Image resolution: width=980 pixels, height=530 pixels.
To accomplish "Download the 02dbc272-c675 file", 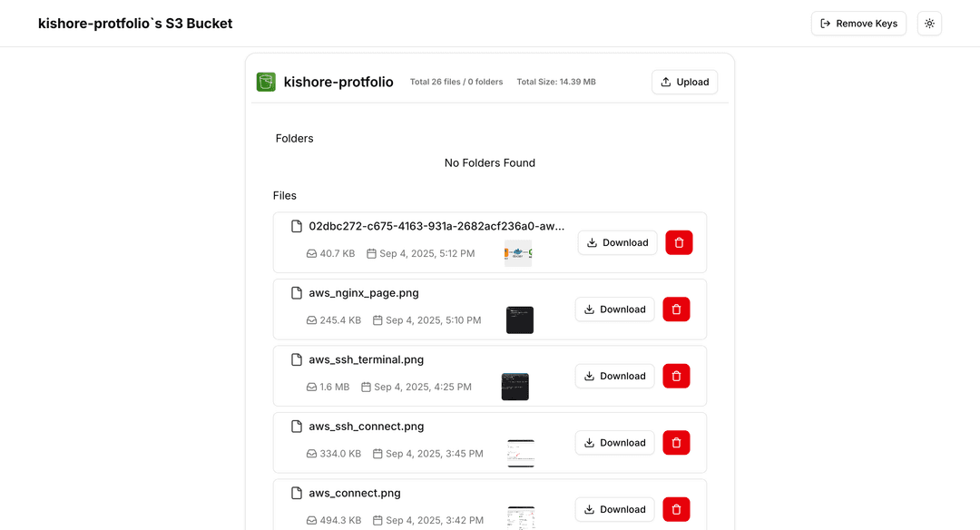I will point(617,242).
